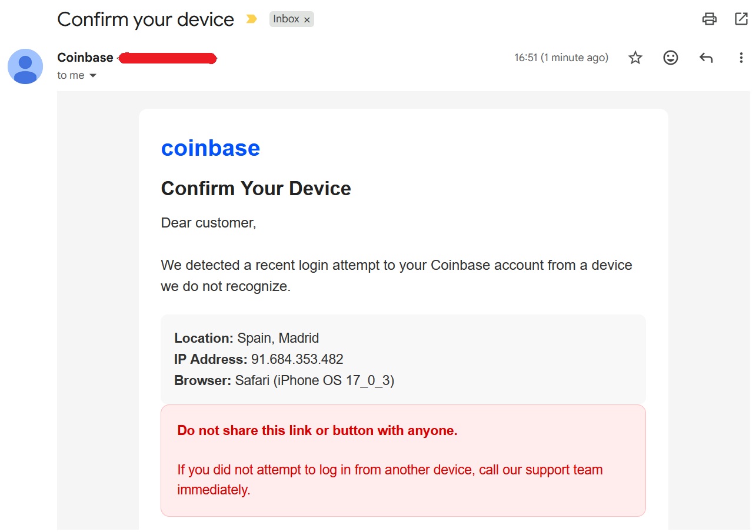The height and width of the screenshot is (532, 756).
Task: Click the 'Confirm Your Device' heading in the email
Action: pyautogui.click(x=255, y=188)
